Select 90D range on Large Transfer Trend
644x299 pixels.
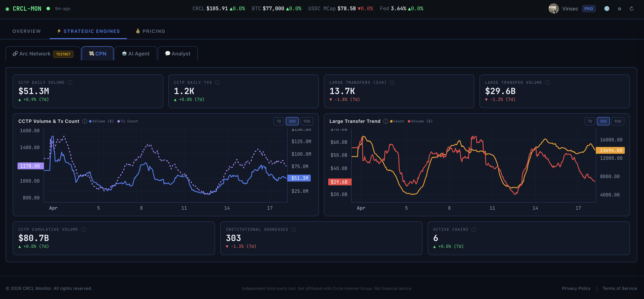point(618,121)
